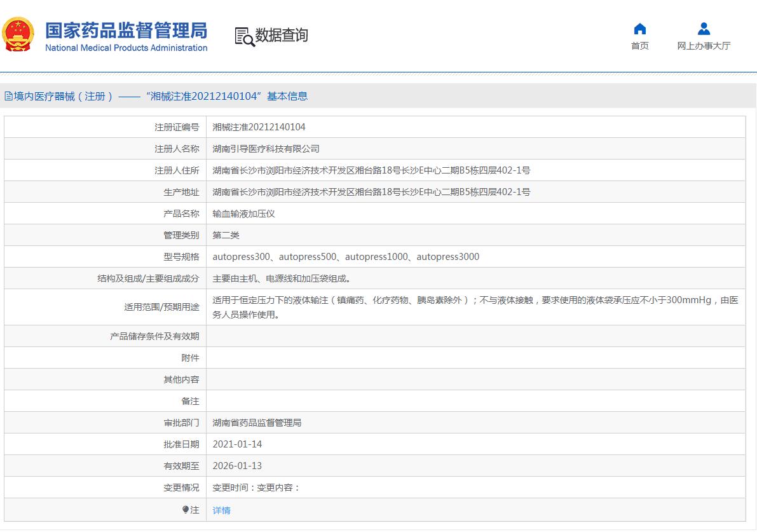Select registration number 湘械注准20212140104 value

click(x=259, y=127)
